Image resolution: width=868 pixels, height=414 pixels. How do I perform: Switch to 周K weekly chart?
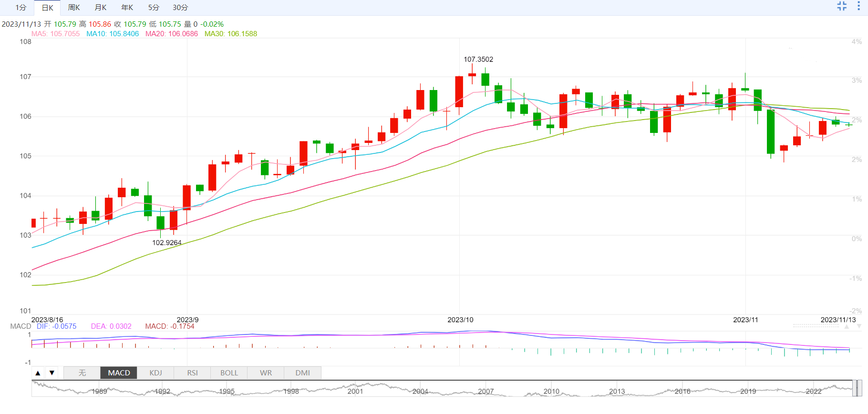click(74, 8)
